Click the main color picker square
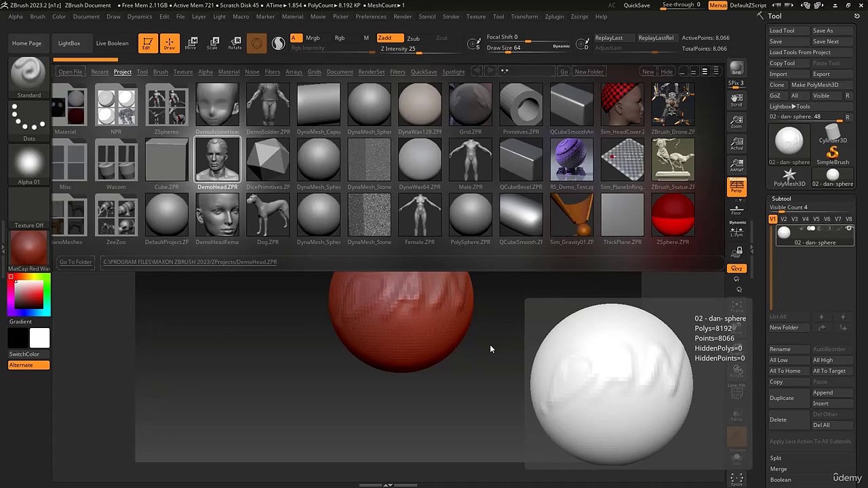 point(28,296)
